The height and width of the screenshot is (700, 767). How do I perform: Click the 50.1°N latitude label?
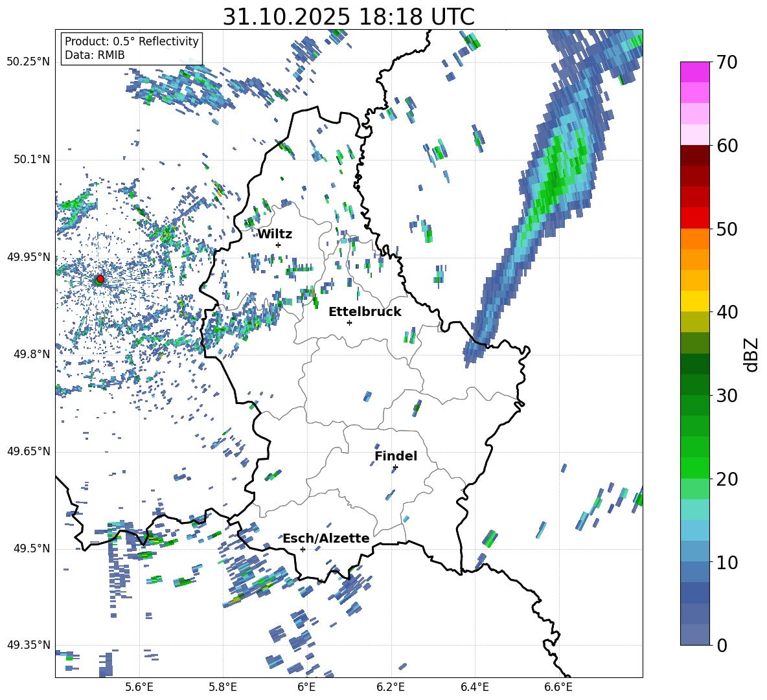[x=31, y=159]
